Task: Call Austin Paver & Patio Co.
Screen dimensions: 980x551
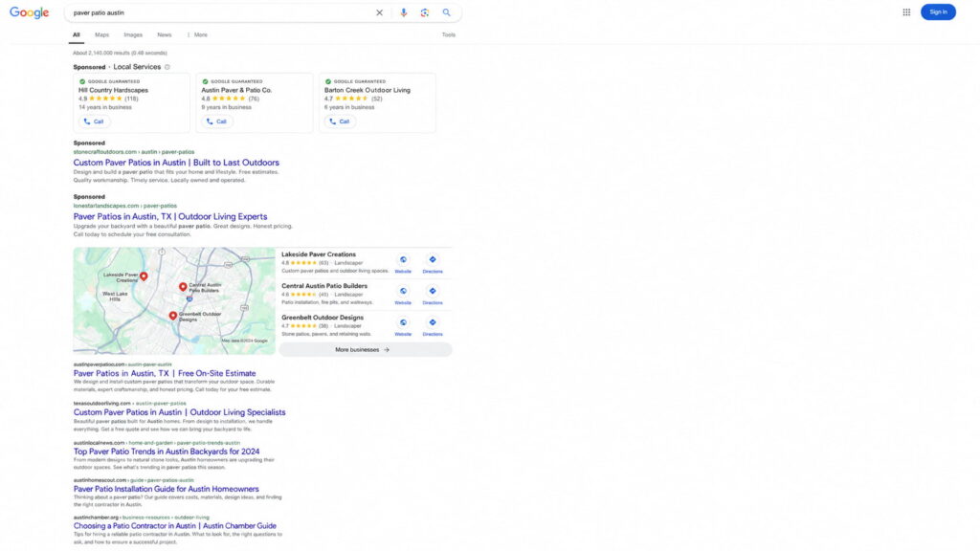Action: (x=217, y=121)
